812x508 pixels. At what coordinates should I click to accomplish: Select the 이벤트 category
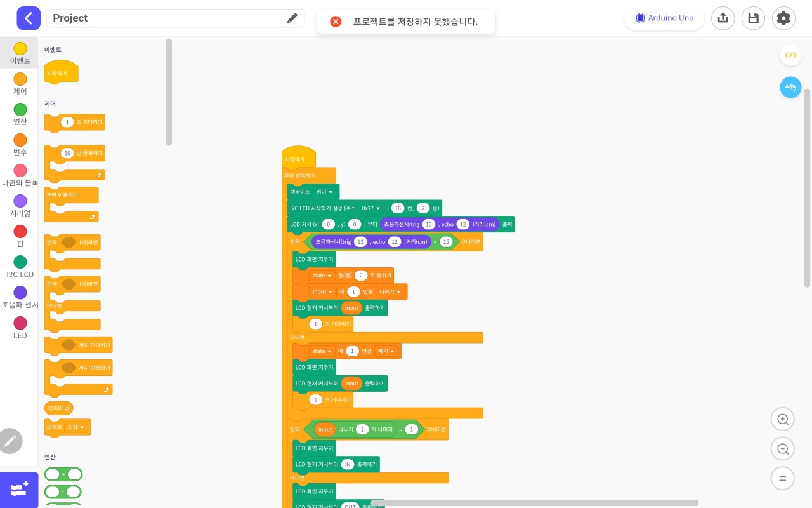pos(20,53)
